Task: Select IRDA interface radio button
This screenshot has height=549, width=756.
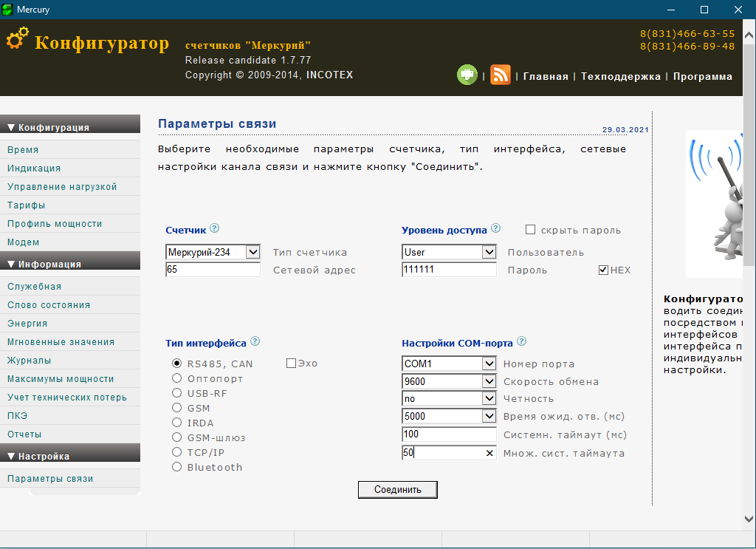Action: (x=177, y=423)
